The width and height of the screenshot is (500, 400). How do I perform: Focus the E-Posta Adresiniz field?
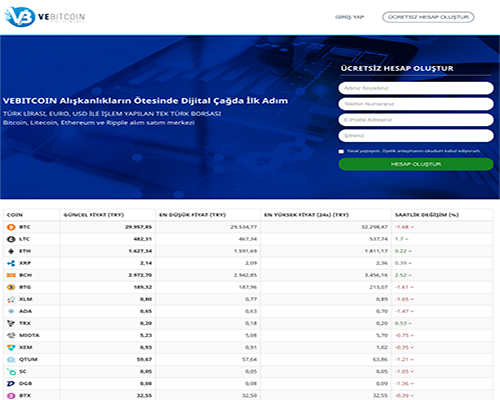pyautogui.click(x=416, y=120)
